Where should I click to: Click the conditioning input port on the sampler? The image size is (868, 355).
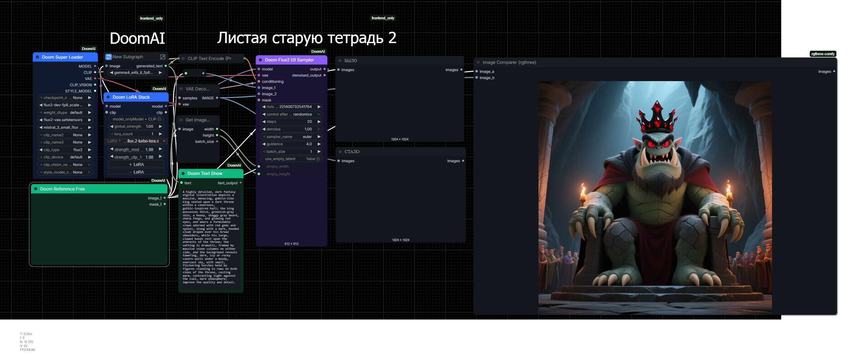click(x=259, y=82)
